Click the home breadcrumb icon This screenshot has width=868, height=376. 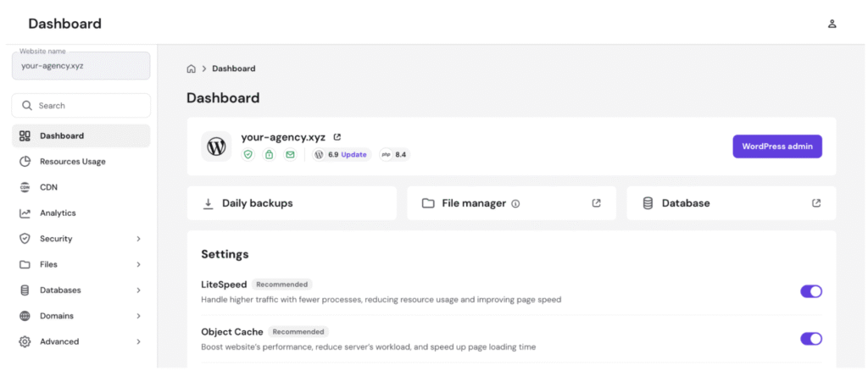pos(192,69)
